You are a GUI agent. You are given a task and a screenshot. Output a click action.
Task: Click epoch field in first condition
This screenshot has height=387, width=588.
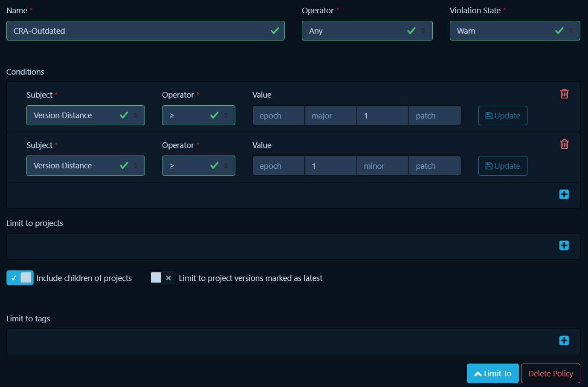(278, 116)
